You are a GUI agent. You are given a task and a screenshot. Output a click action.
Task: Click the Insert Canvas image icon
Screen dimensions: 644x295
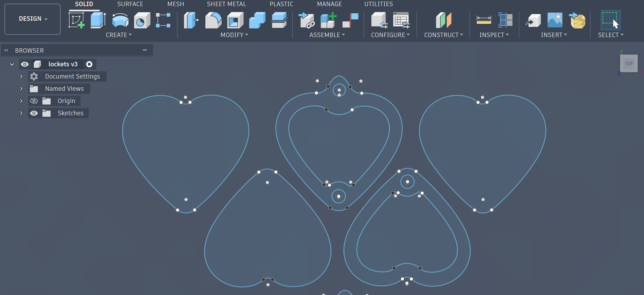[x=555, y=20]
